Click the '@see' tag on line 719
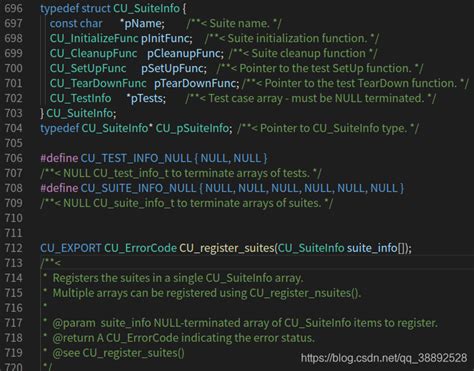Viewport: 474px width, 371px height. point(66,353)
